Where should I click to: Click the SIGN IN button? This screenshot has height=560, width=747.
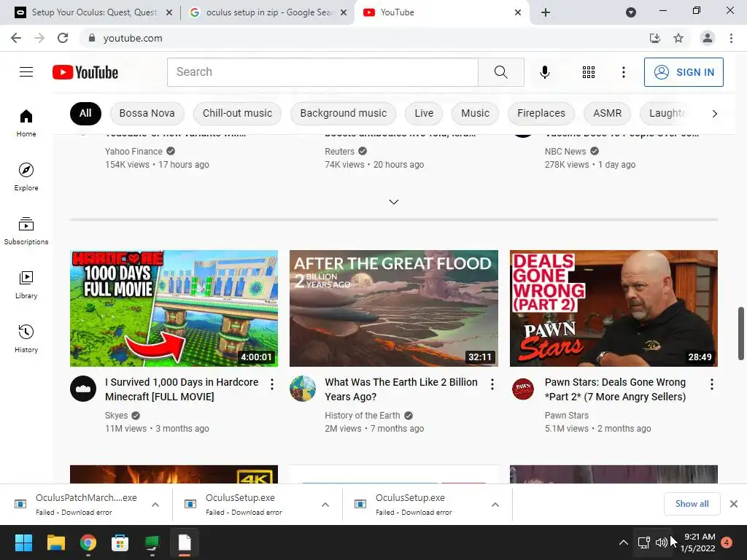point(684,72)
